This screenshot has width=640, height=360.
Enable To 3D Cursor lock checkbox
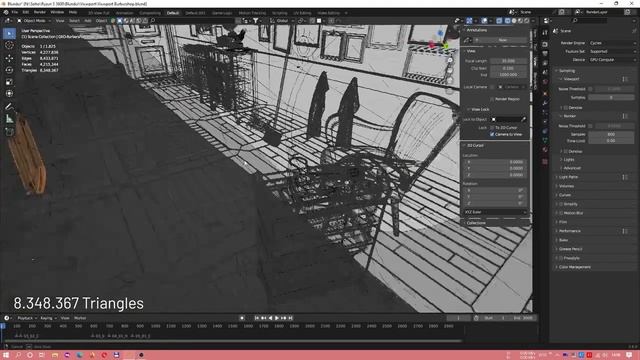492,128
